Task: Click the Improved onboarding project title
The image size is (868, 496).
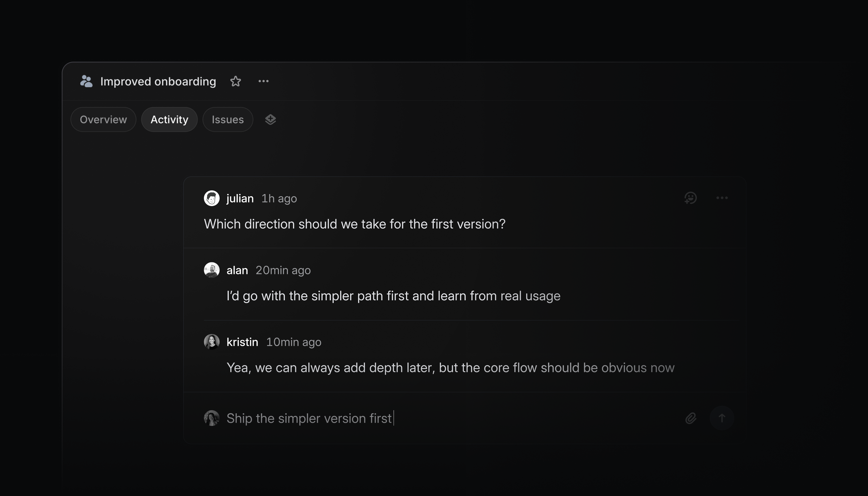Action: click(x=158, y=81)
